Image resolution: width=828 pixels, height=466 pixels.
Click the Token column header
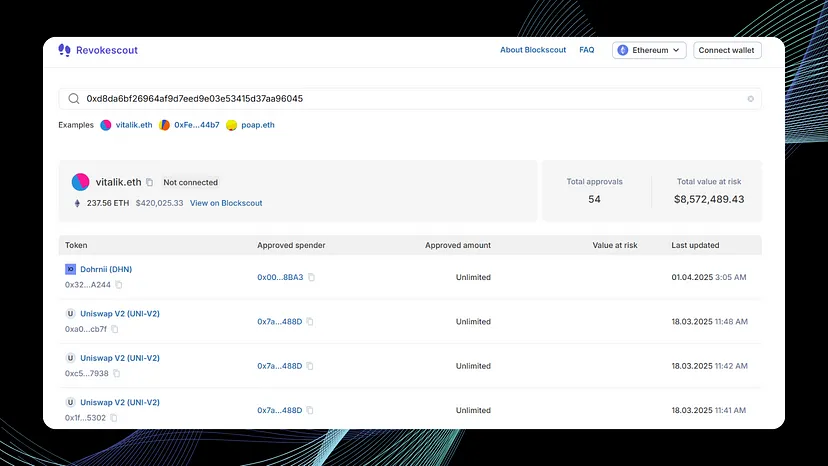(76, 245)
